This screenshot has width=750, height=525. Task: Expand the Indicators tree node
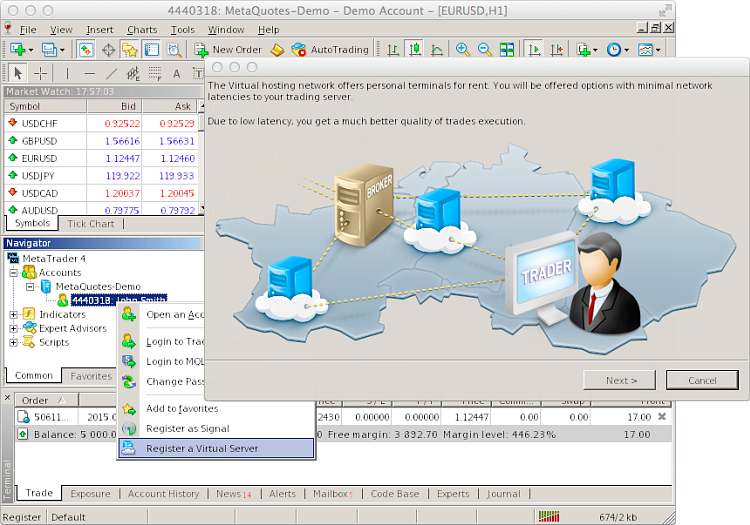[14, 315]
